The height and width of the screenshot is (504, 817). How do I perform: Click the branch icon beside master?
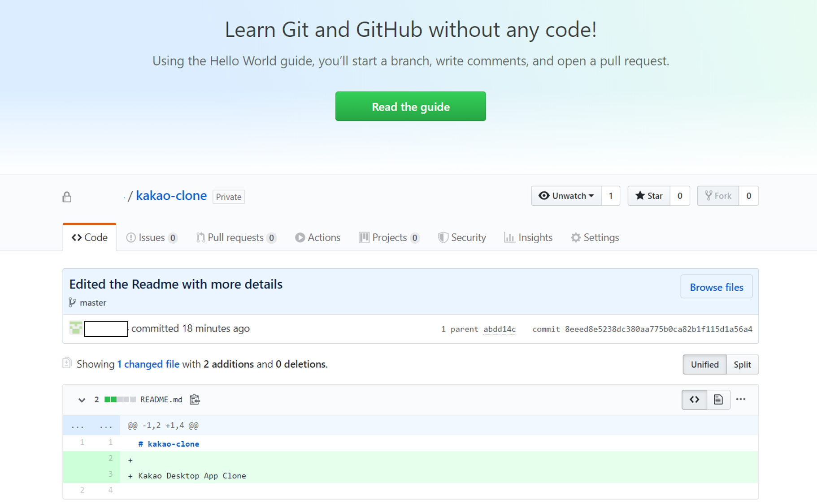coord(72,303)
